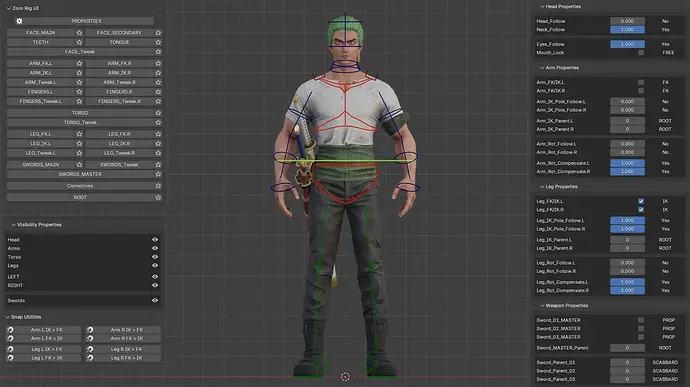Star the TONGUE layer
The image size is (690, 387).
(158, 42)
